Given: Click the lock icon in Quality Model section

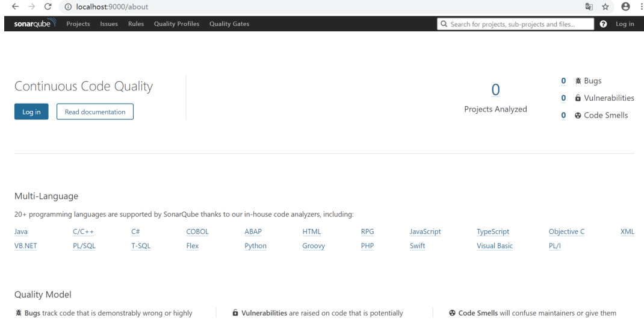Looking at the screenshot, I should [235, 313].
